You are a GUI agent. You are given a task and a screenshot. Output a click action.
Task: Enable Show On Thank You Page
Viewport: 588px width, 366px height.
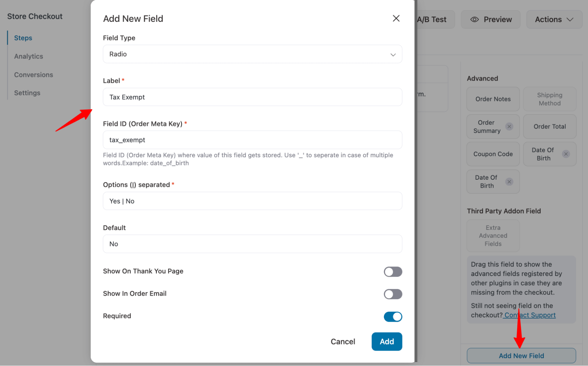(392, 272)
